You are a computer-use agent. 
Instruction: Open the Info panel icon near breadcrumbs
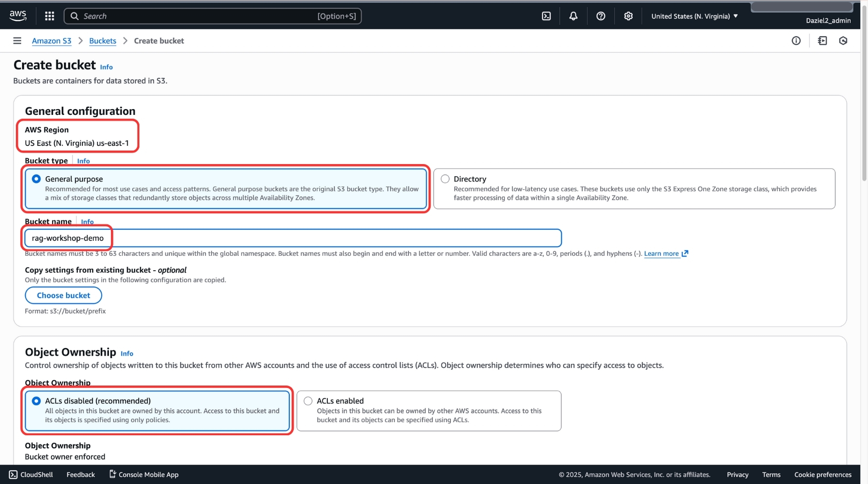[x=796, y=41]
